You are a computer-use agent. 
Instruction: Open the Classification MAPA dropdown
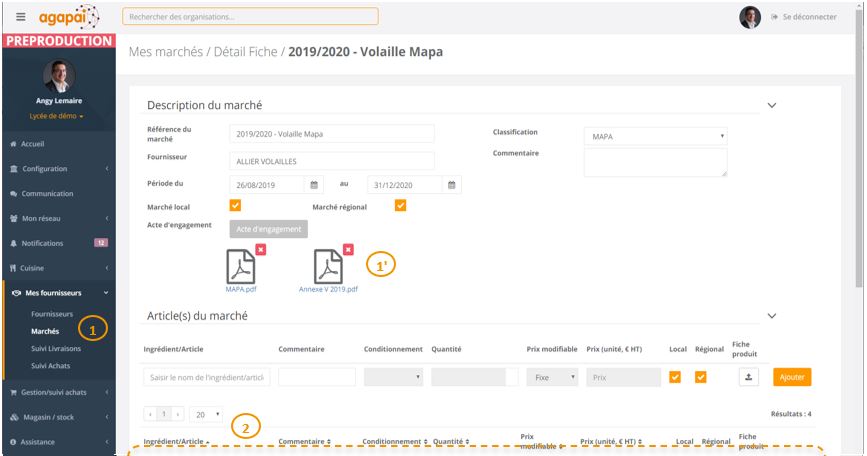pyautogui.click(x=655, y=136)
